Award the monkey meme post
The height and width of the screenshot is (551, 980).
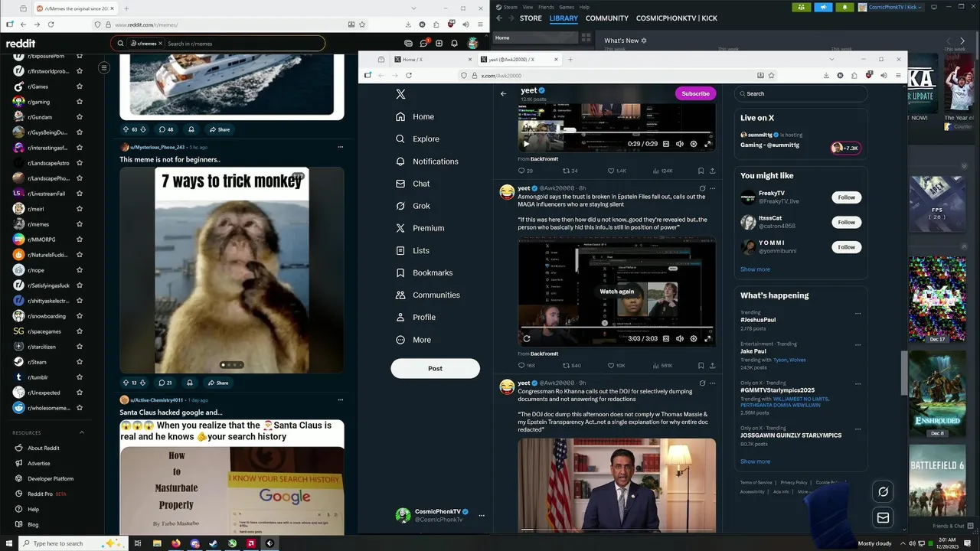point(190,383)
